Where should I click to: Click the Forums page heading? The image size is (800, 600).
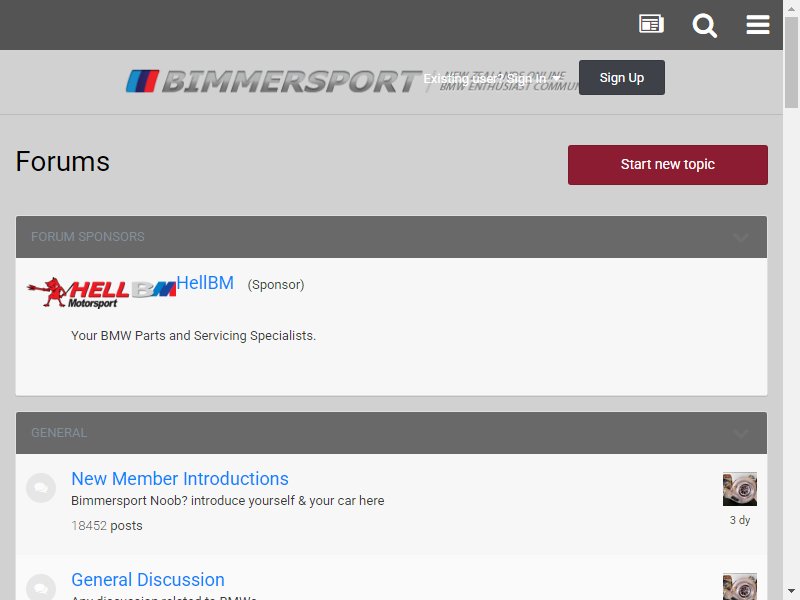click(x=62, y=162)
